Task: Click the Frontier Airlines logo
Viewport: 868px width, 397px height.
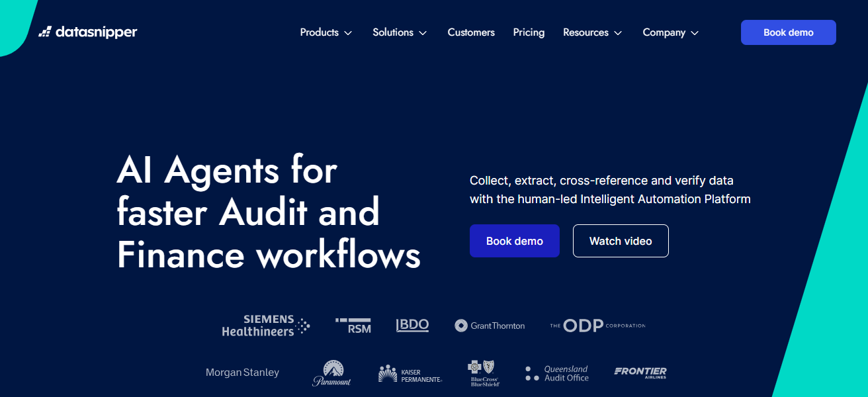Action: pos(640,373)
